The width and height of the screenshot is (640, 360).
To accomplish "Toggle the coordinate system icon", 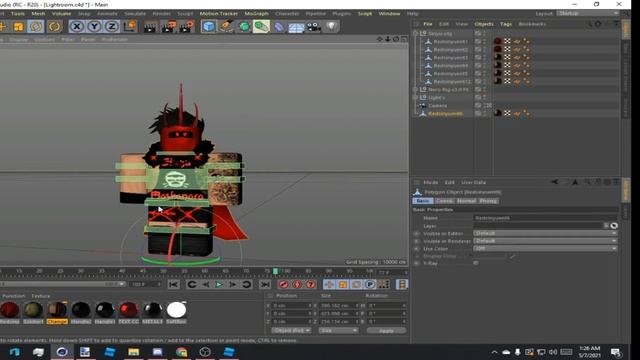I will click(x=130, y=27).
